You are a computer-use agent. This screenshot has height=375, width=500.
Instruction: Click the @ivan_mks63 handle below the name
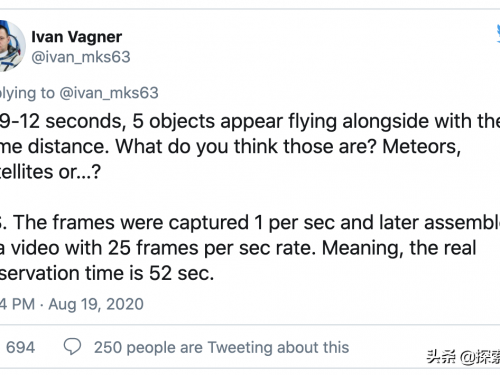pos(81,57)
